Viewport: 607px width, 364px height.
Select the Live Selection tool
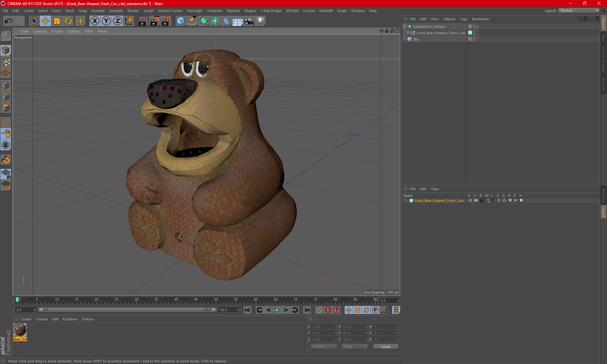[34, 21]
